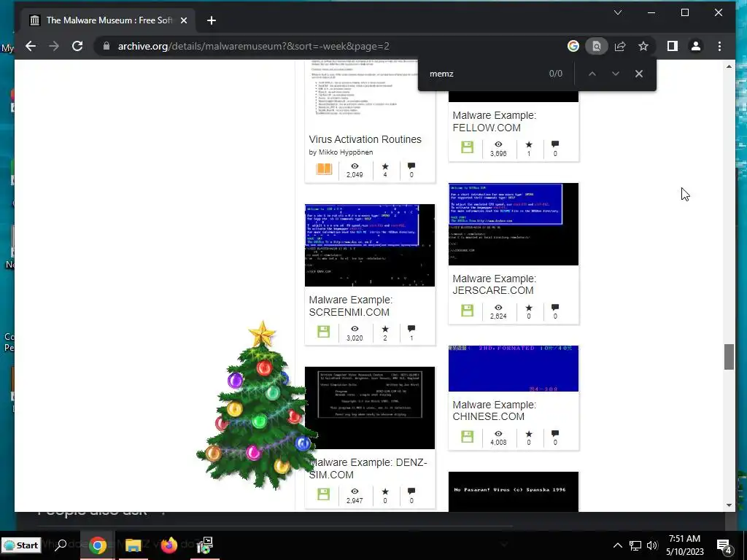
Task: Click the favorites star on Virus Activation Routines
Action: [x=385, y=166]
